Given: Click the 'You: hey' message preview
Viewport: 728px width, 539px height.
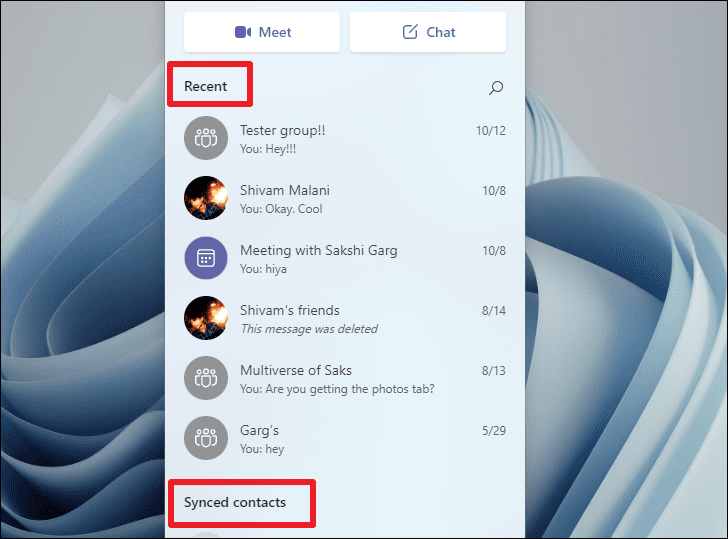Looking at the screenshot, I should (262, 449).
